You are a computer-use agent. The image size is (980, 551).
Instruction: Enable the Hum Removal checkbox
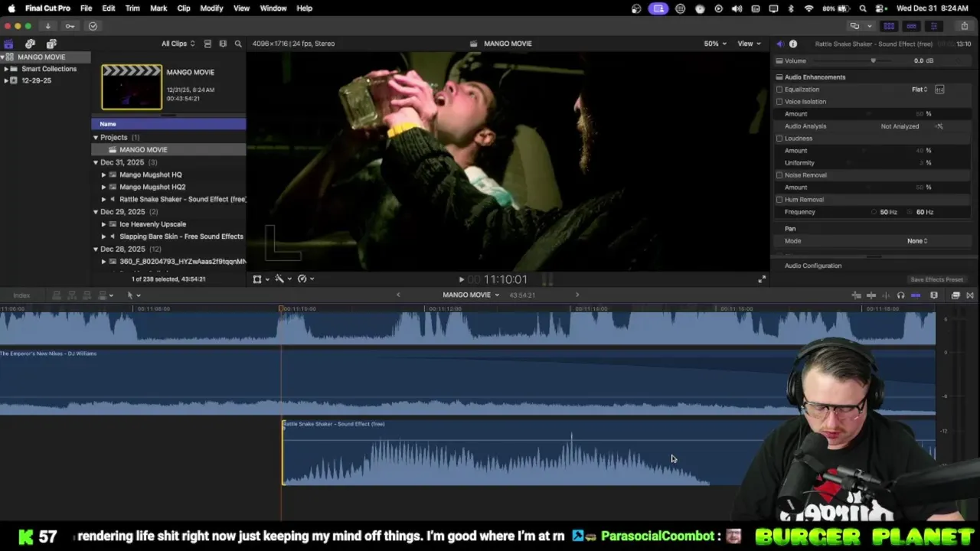tap(779, 200)
